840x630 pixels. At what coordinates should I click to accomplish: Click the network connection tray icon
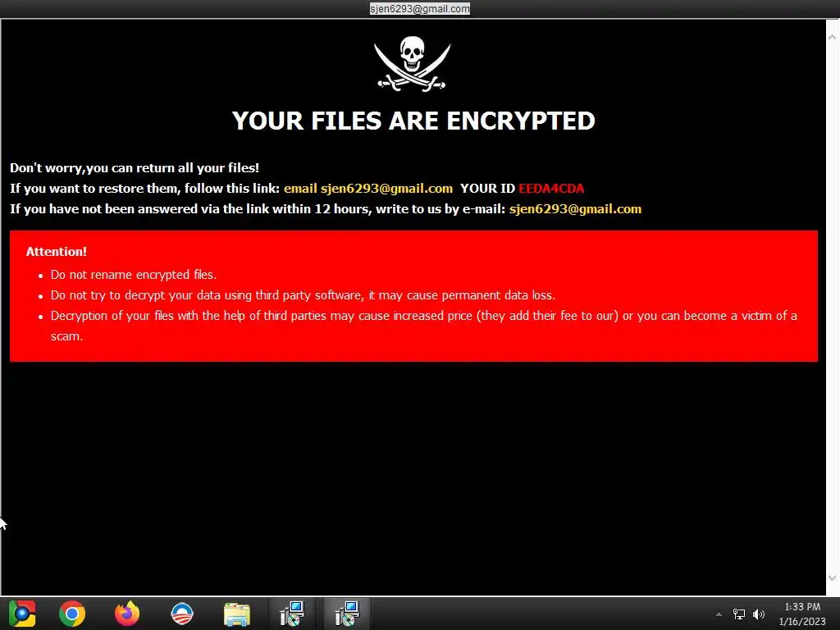tap(739, 614)
